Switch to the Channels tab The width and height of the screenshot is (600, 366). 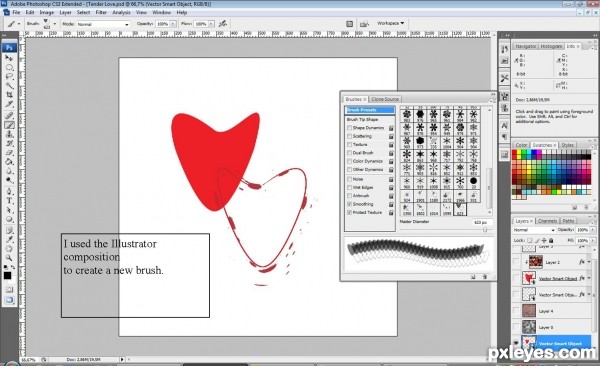pyautogui.click(x=547, y=221)
